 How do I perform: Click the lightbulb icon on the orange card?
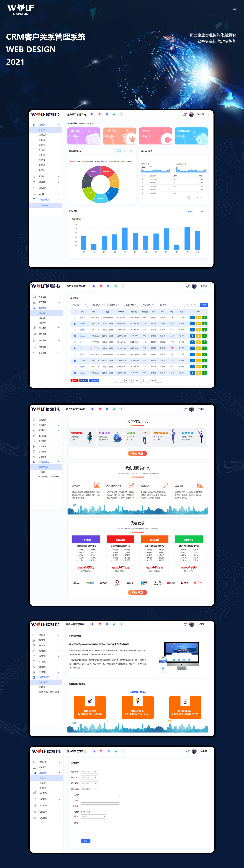(138, 701)
